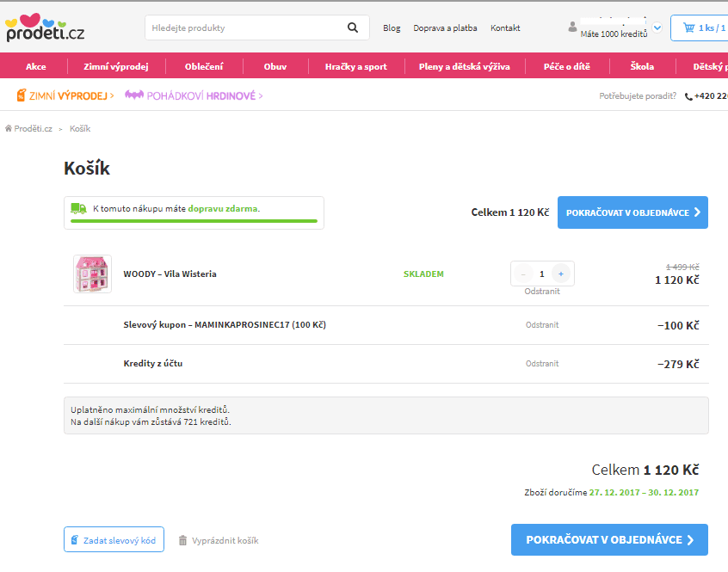Click Zadat slevový kód button
728x572 pixels.
pyautogui.click(x=114, y=539)
